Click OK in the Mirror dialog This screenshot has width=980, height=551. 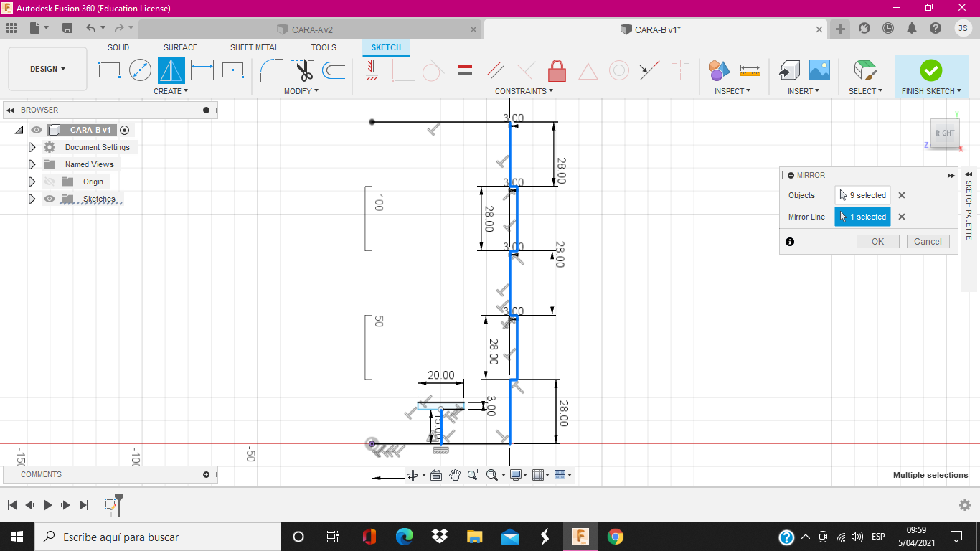coord(877,242)
